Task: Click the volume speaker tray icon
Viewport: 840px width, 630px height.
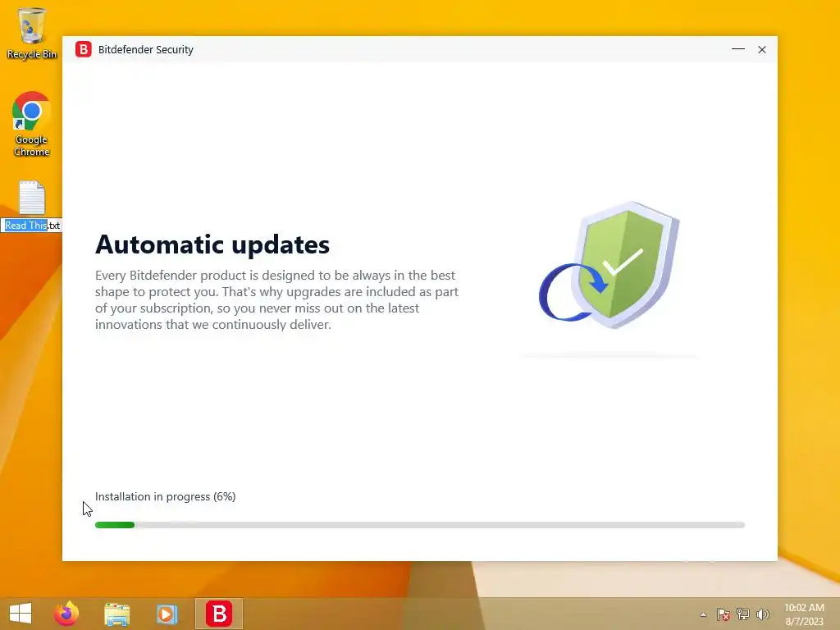Action: 762,614
